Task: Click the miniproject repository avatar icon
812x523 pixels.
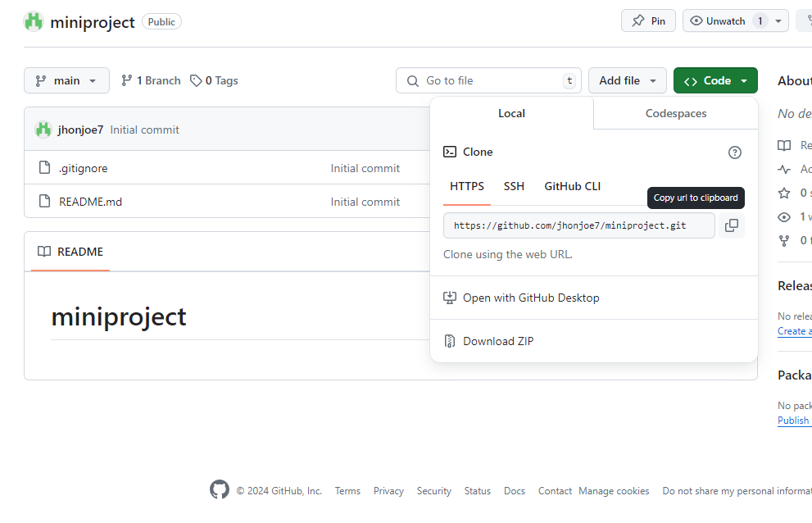Action: click(x=34, y=22)
